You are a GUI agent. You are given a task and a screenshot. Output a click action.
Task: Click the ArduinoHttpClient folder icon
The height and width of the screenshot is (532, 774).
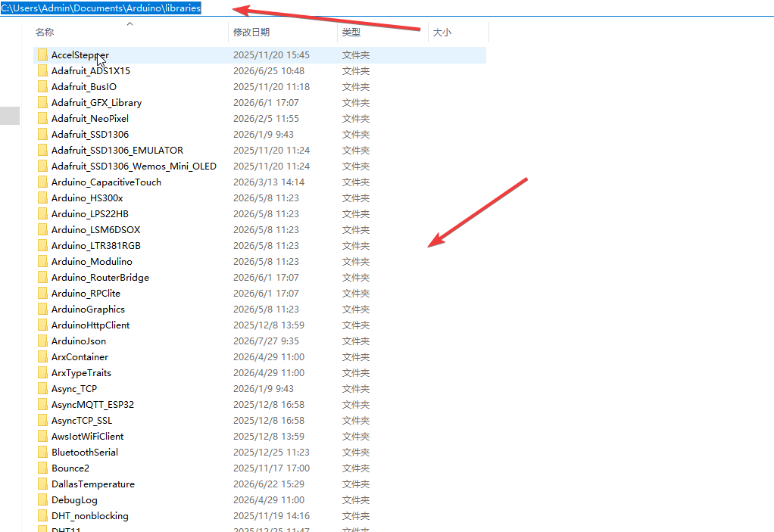[43, 325]
